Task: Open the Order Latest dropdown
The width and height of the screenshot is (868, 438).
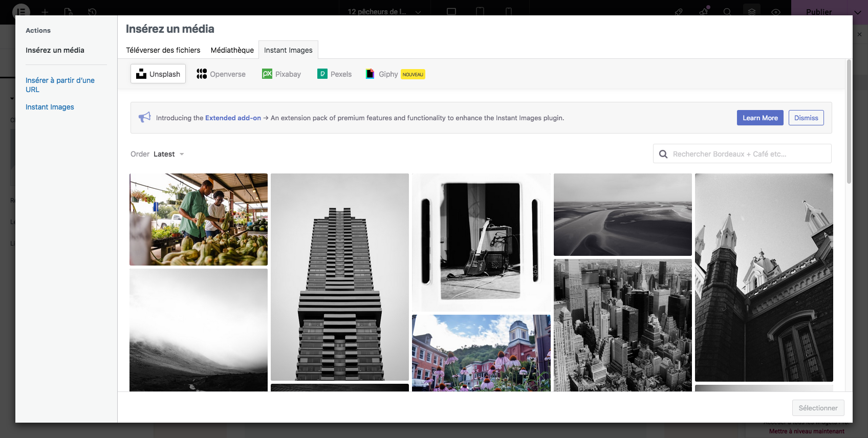Action: click(x=168, y=154)
